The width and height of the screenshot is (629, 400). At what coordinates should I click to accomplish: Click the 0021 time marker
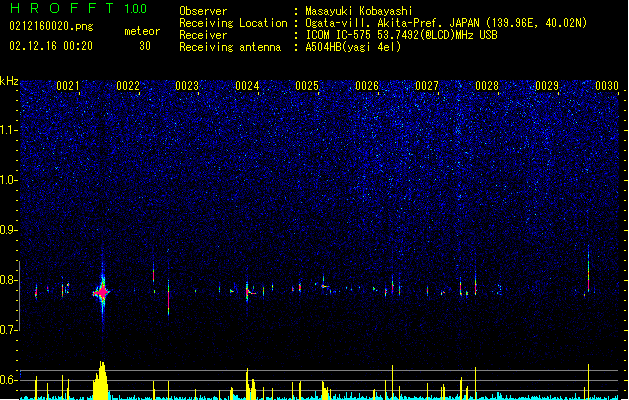pyautogui.click(x=68, y=86)
